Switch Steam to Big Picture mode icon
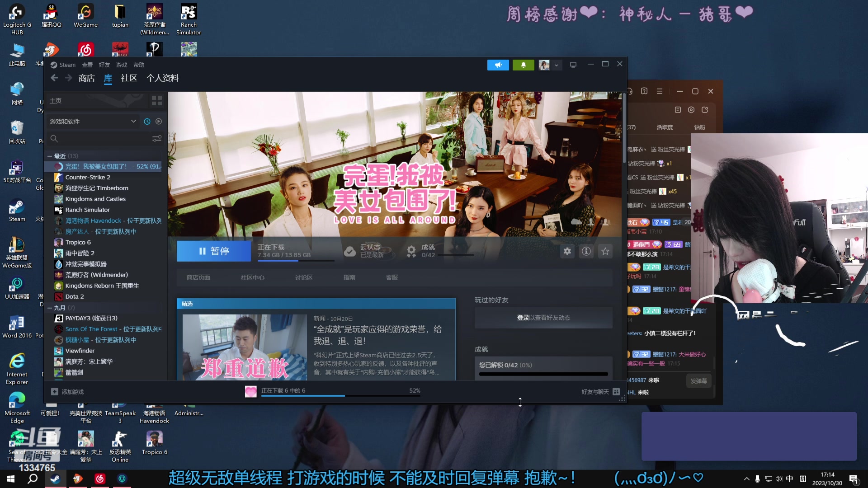The image size is (868, 488). tap(573, 65)
